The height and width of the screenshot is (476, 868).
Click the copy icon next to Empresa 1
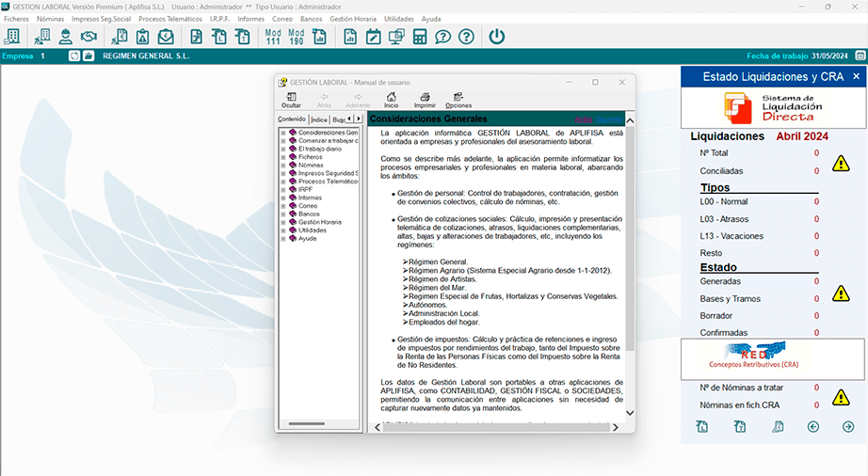coord(74,56)
